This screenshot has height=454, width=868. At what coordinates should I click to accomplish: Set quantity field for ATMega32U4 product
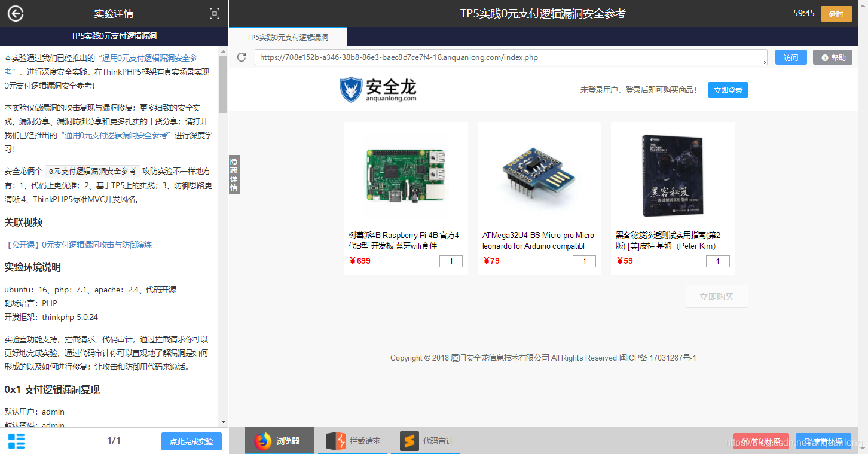pyautogui.click(x=584, y=261)
